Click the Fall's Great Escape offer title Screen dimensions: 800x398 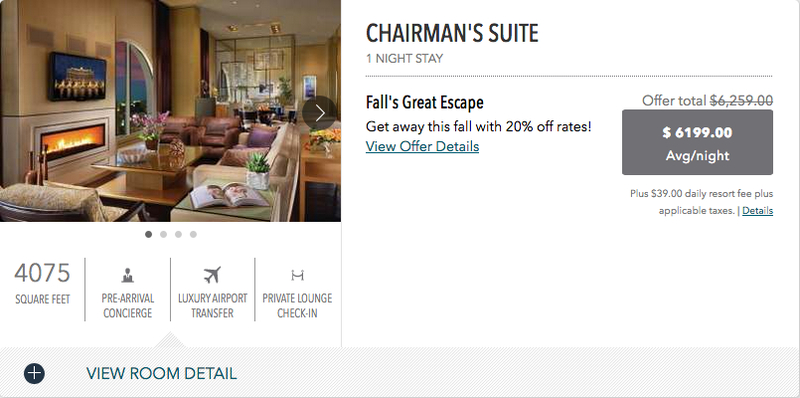424,103
